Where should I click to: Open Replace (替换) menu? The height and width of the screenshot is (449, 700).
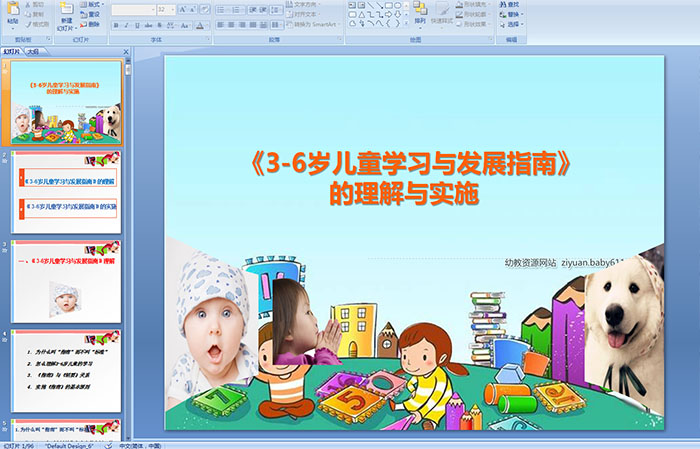pos(512,14)
